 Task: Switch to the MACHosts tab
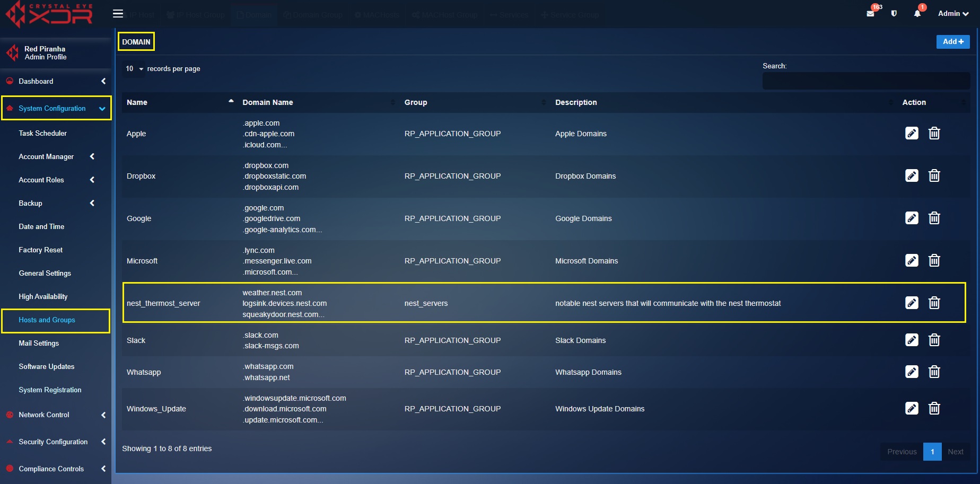point(377,15)
